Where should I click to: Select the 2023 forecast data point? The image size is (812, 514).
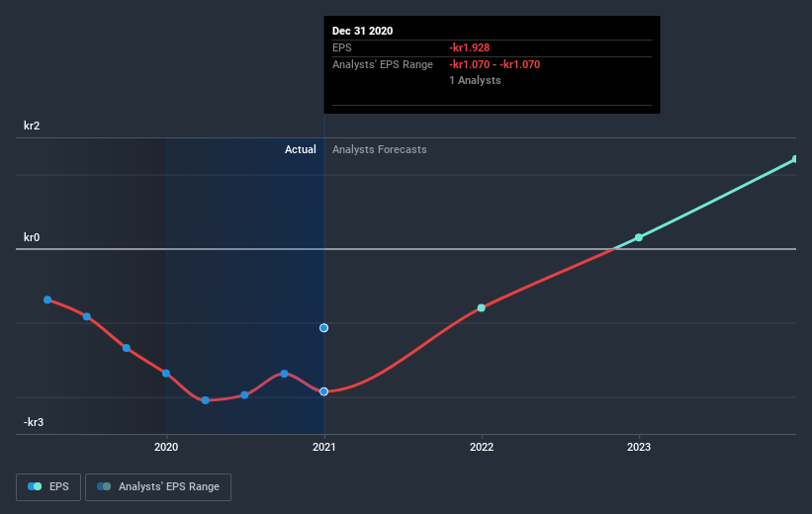point(639,237)
